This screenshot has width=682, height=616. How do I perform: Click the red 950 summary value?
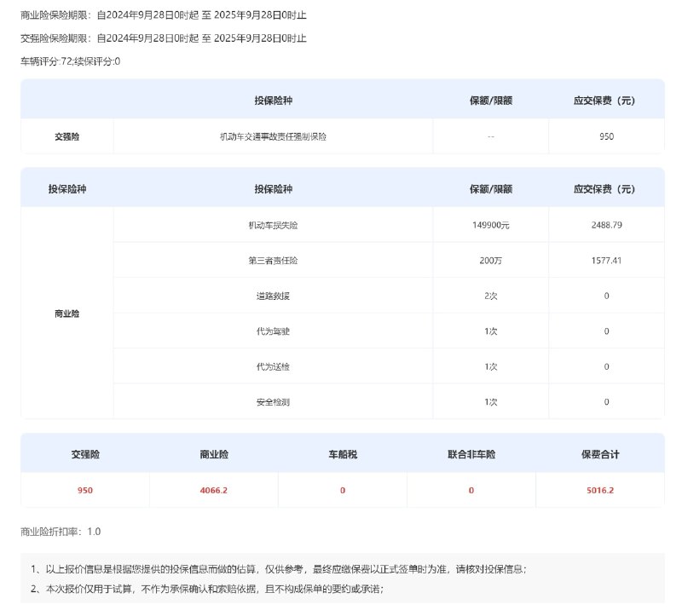85,491
